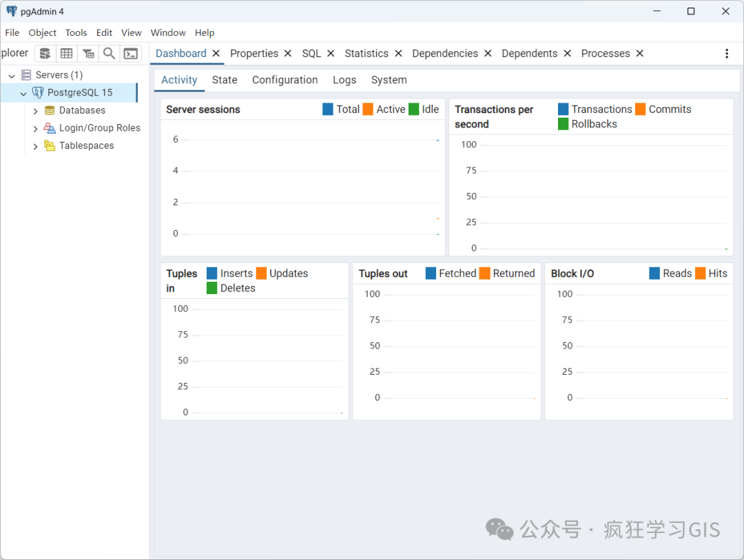Open the Tools menu

(76, 33)
